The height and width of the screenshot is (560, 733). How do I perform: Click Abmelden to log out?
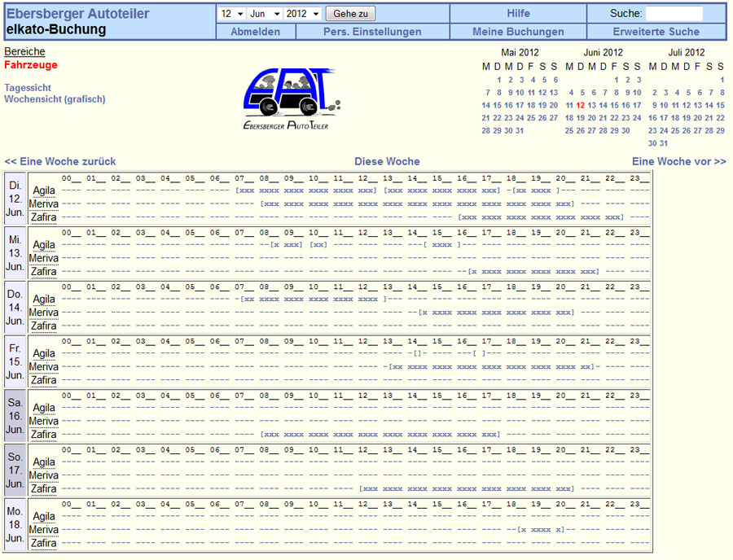pos(255,32)
